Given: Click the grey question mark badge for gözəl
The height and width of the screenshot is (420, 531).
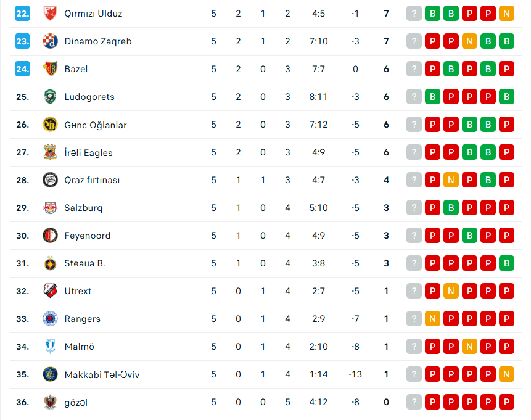Looking at the screenshot, I should coord(414,402).
